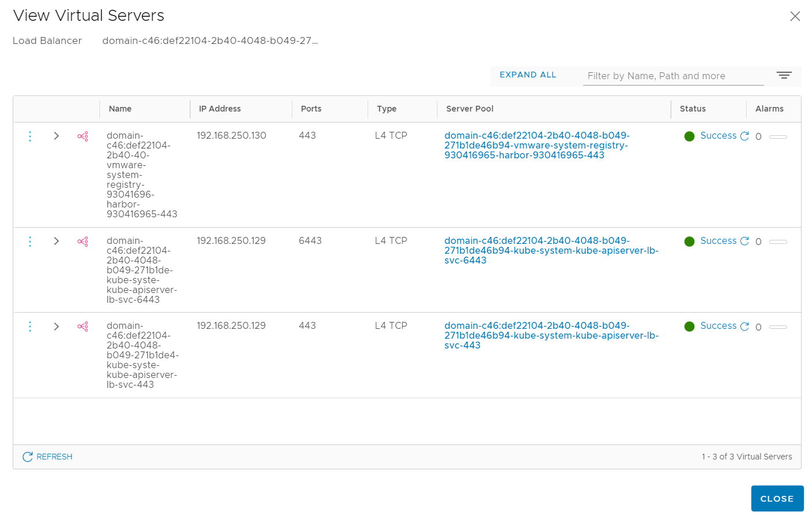Click the IP Address column header
The height and width of the screenshot is (519, 812).
220,109
